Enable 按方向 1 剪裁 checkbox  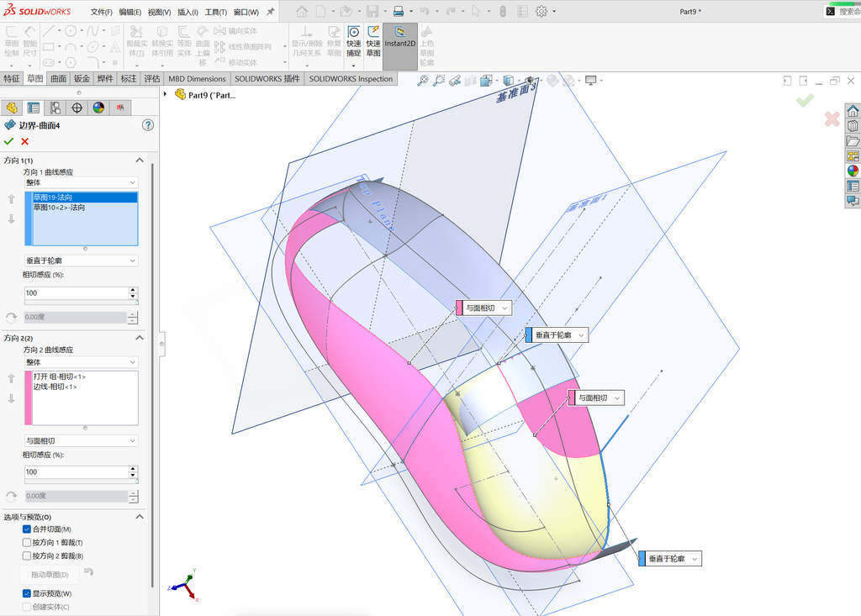click(26, 542)
